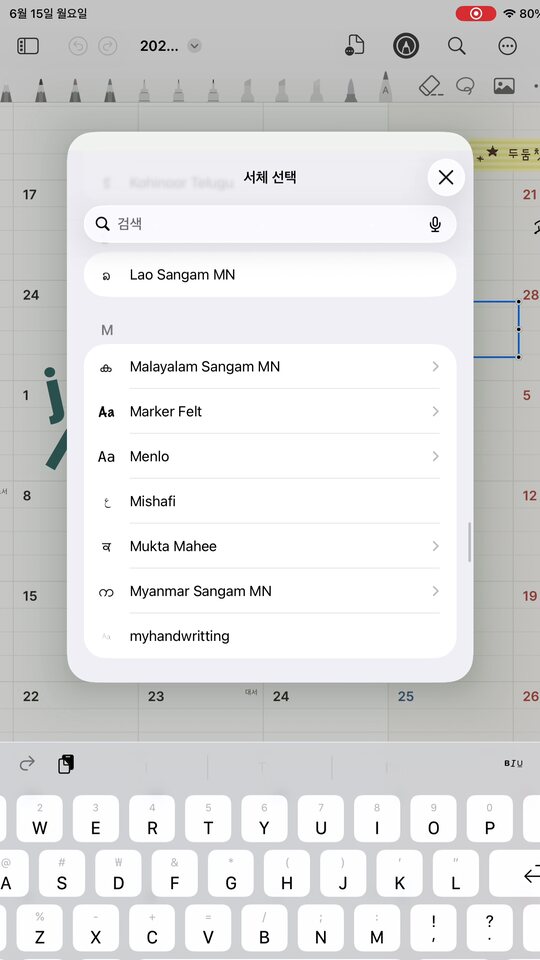Screen dimensions: 540x960
Task: Tap the M key on keyboard
Action: coord(377,928)
